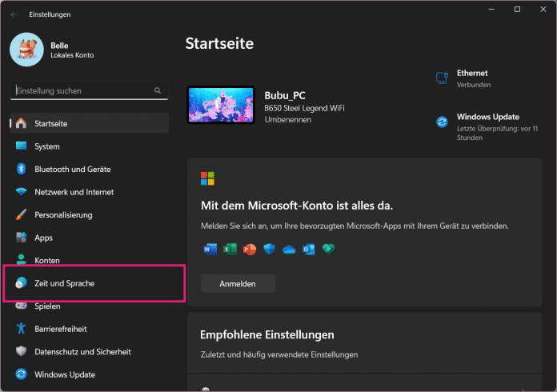
Task: Click the Spielen gamepad icon
Action: click(x=21, y=306)
